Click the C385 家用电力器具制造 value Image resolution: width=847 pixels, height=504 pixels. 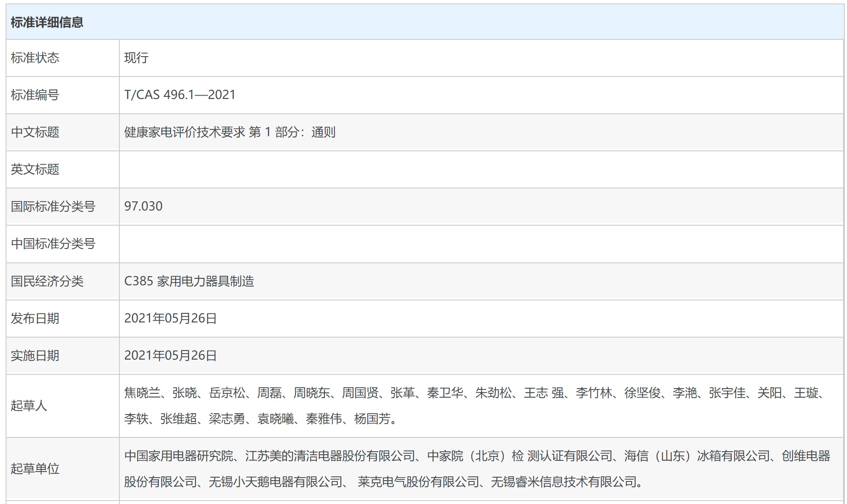(189, 281)
